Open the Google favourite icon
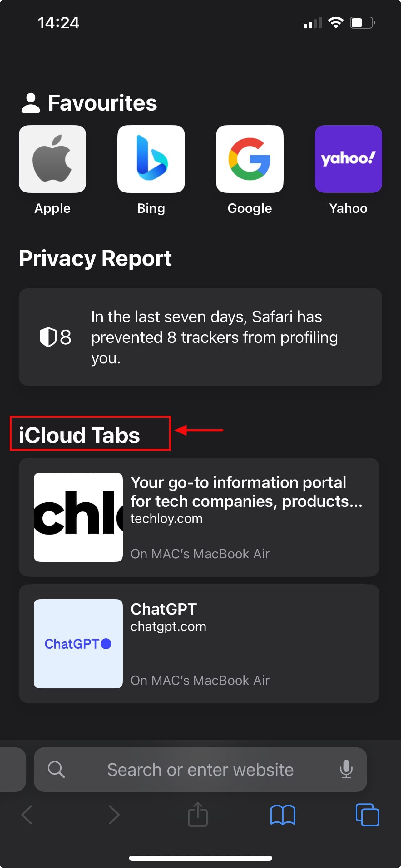This screenshot has width=401, height=868. pyautogui.click(x=250, y=159)
